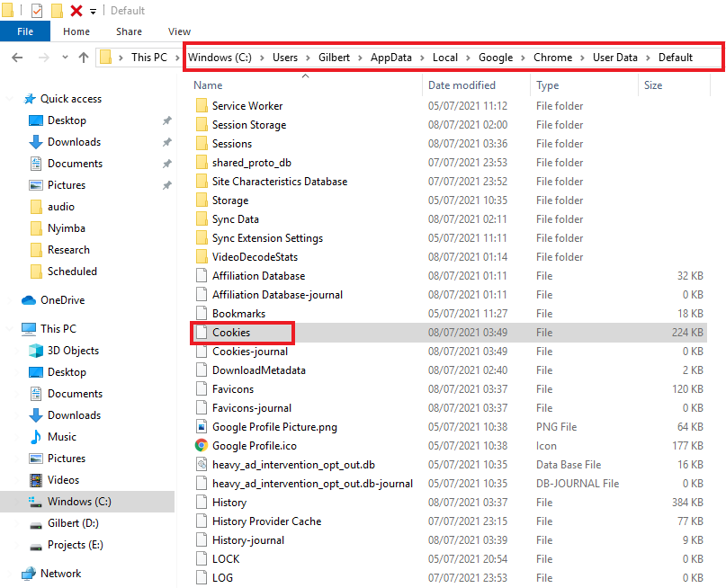Open Desktop under Quick access

[67, 120]
